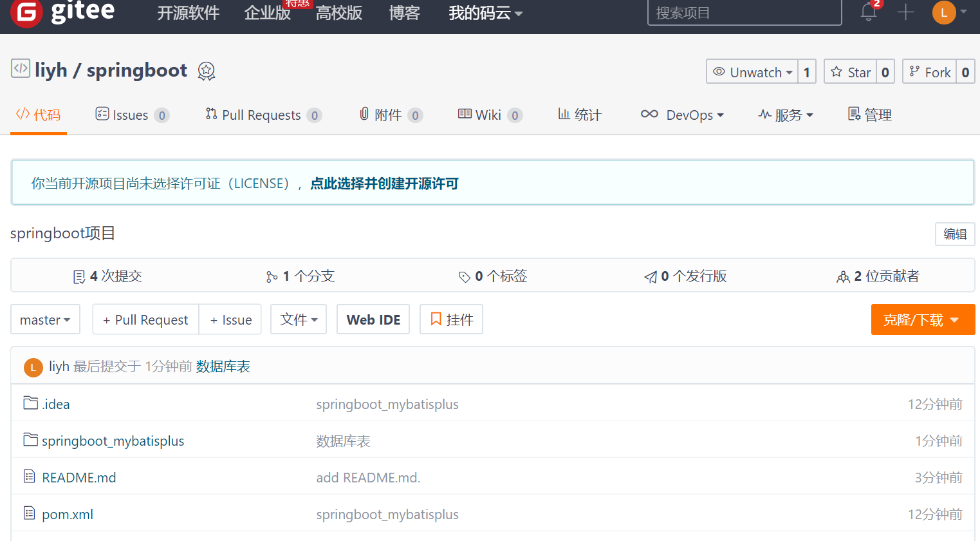The image size is (980, 541).
Task: Expand the 我的码云 menu
Action: [x=485, y=13]
